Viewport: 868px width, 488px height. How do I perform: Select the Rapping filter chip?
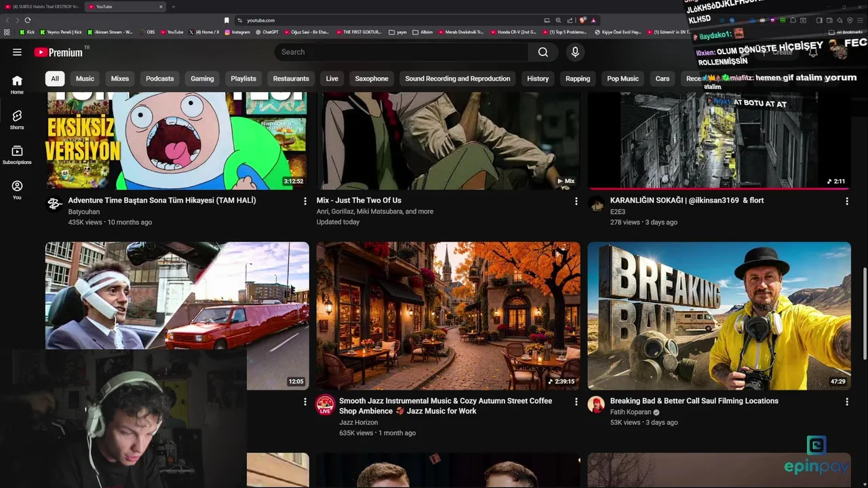click(x=578, y=79)
